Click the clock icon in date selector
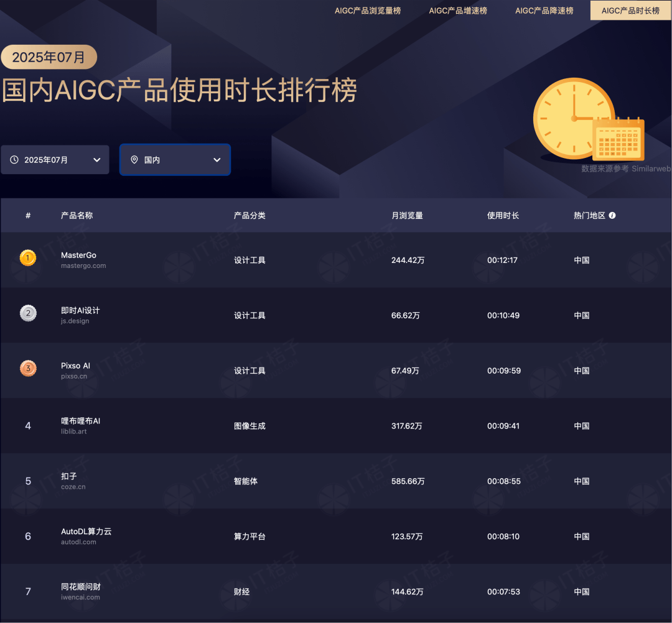The width and height of the screenshot is (672, 623). [14, 160]
